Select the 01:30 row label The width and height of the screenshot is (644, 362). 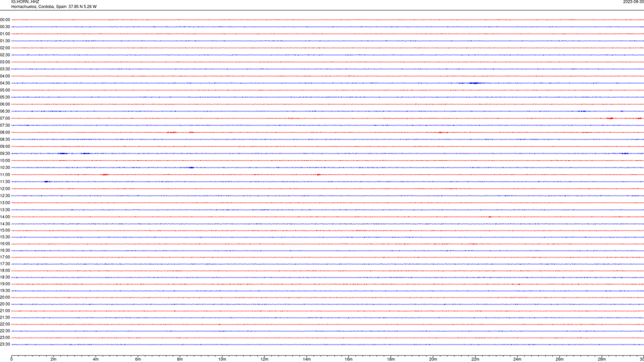(5, 41)
